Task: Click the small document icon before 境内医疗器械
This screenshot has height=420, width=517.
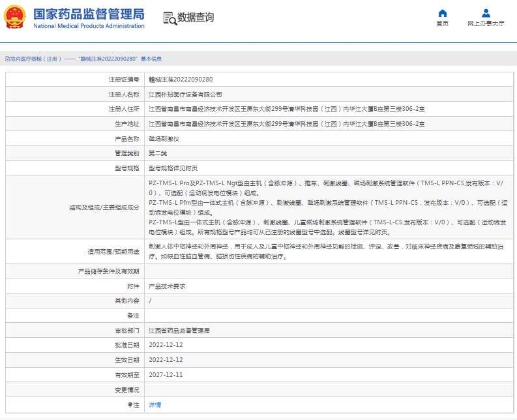Action: [x=7, y=59]
